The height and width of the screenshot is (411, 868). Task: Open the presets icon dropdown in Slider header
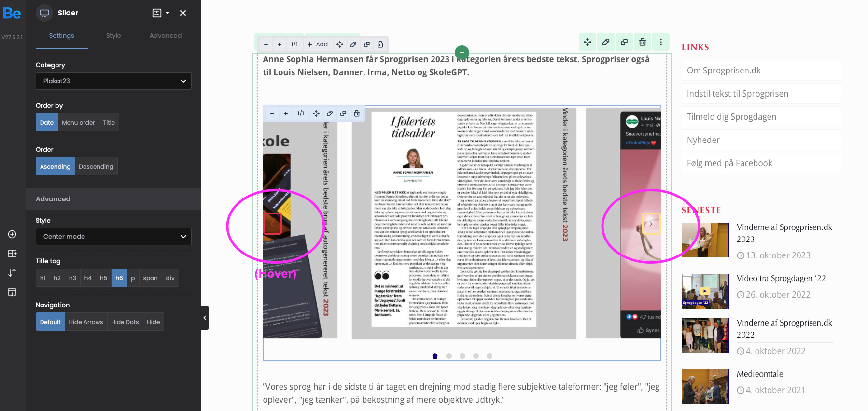[x=161, y=13]
